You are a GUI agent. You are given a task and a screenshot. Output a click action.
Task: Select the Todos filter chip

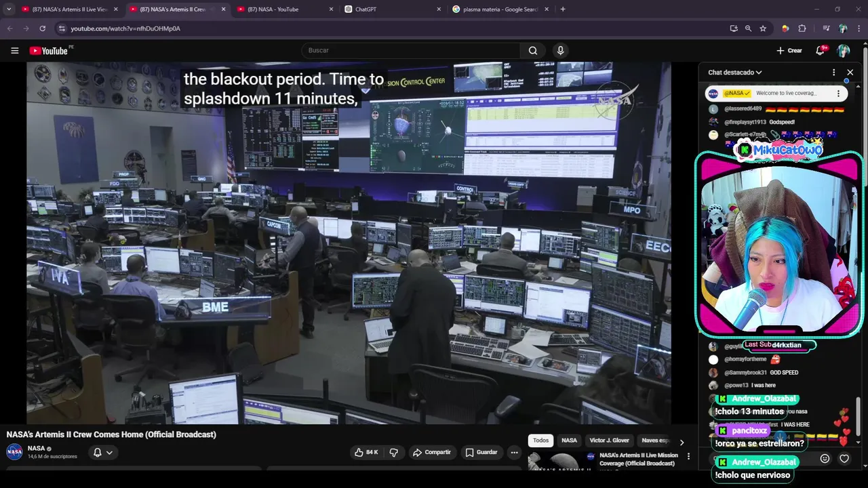540,441
